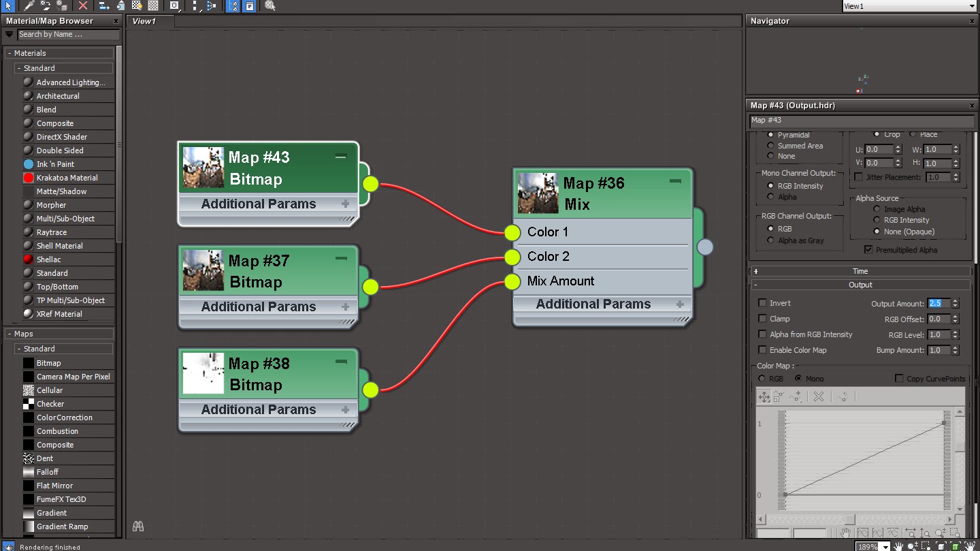Expand the Time rollout
Screen dimensions: 980x551
(x=861, y=271)
